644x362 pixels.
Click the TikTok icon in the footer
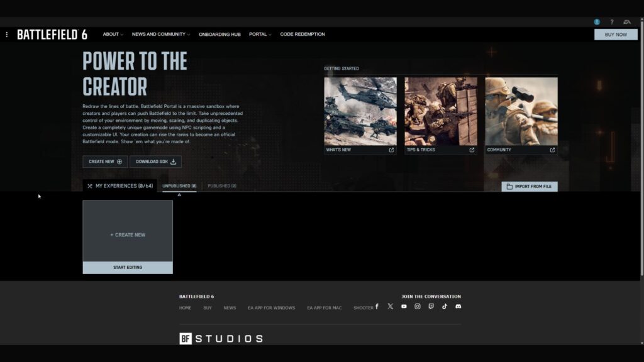(x=445, y=306)
